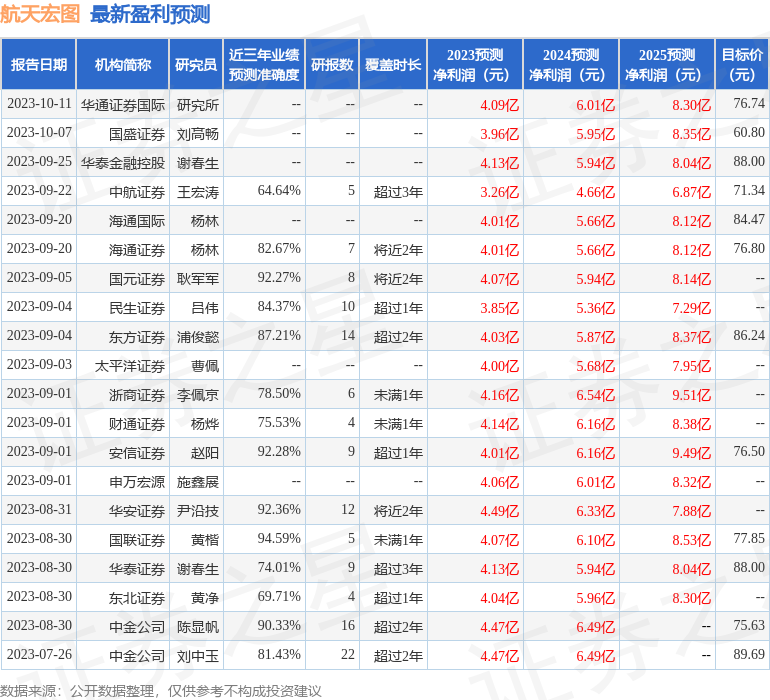The image size is (770, 700).
Task: Click the 报告日期 column header
Action: (x=39, y=64)
